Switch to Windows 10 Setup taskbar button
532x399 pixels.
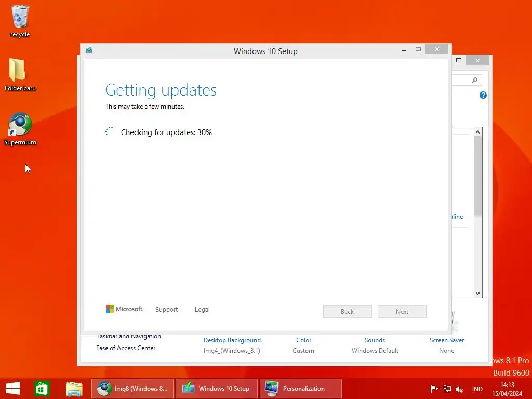coord(217,389)
